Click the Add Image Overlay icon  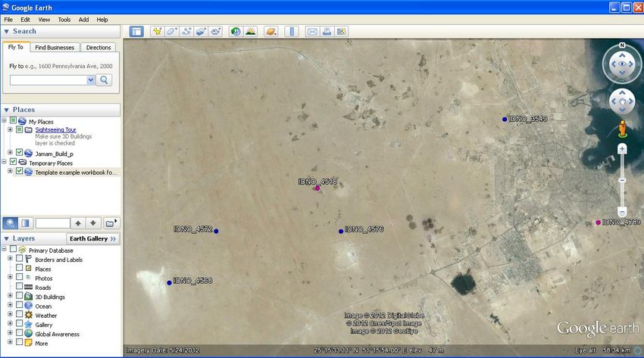[x=201, y=32]
